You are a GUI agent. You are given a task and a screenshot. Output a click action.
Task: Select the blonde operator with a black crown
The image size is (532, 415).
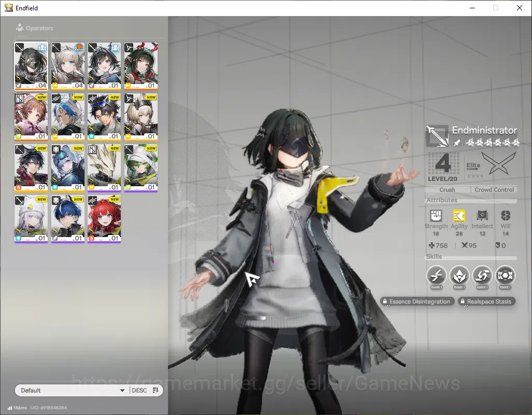click(x=141, y=117)
